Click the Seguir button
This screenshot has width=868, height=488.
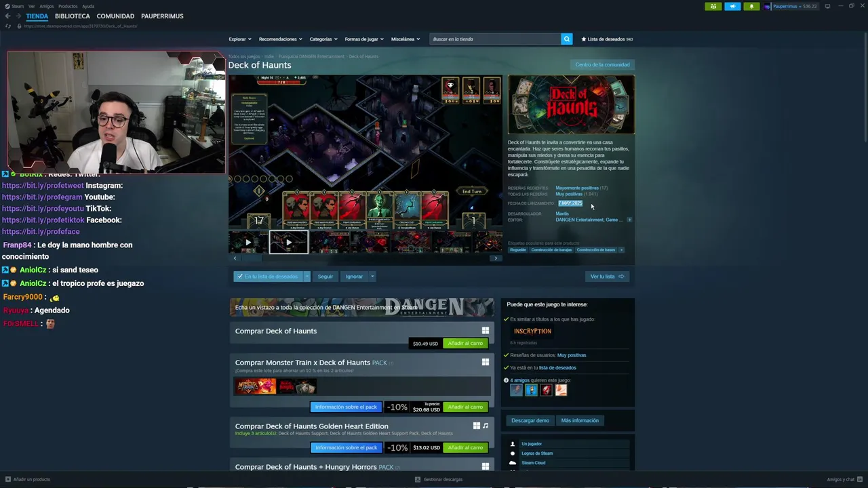tap(325, 277)
